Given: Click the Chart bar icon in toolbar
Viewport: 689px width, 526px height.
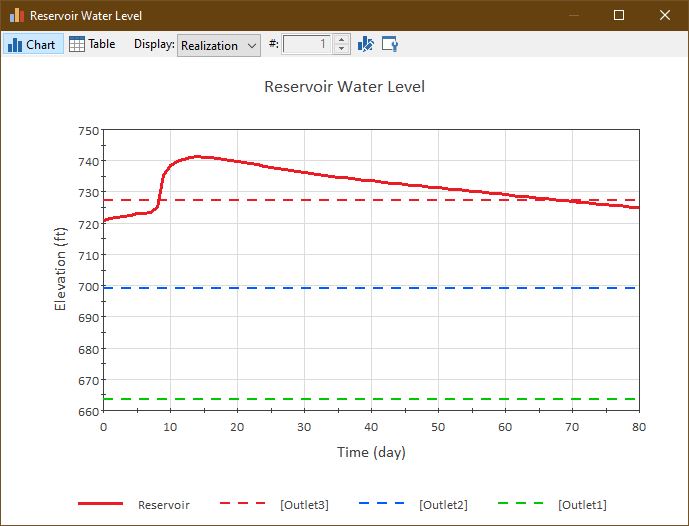Looking at the screenshot, I should tap(15, 44).
